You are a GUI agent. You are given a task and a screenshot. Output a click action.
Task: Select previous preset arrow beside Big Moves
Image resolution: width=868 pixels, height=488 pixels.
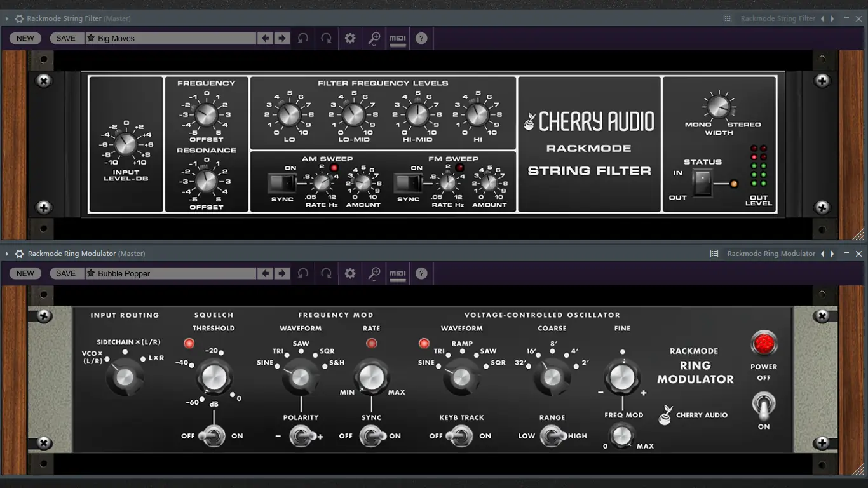click(266, 38)
